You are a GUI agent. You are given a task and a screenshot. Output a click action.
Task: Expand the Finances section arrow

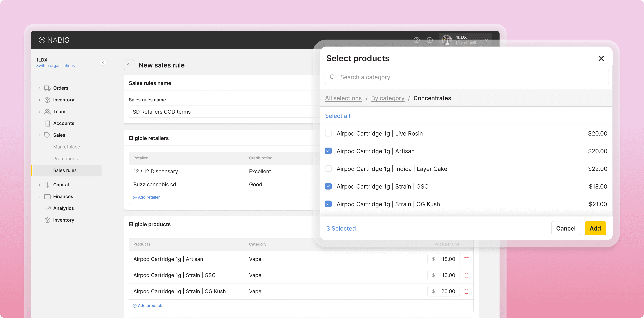pyautogui.click(x=40, y=196)
